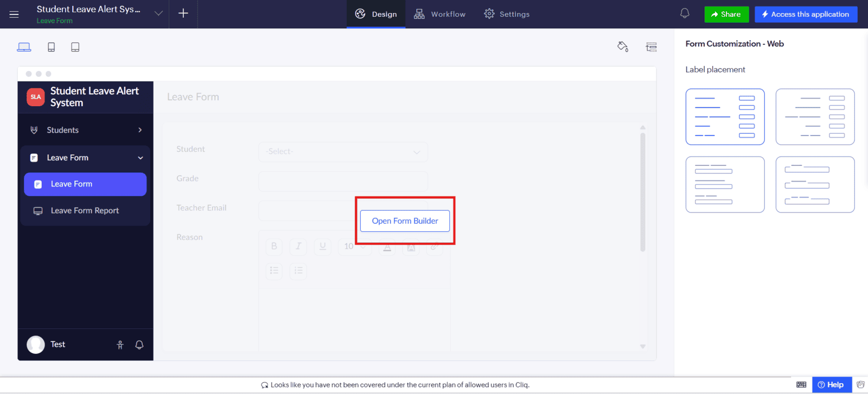Switch to tablet preview mode
Viewport: 868px width, 394px height.
point(75,47)
